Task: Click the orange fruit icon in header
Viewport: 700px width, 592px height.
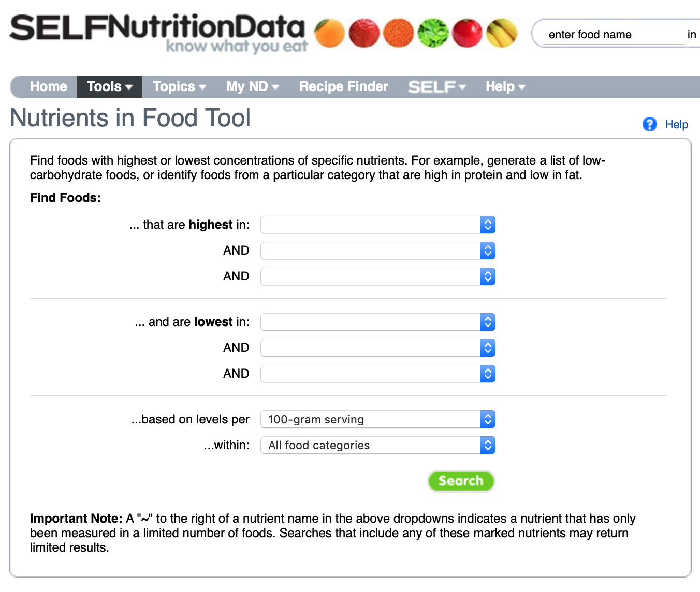Action: (330, 33)
